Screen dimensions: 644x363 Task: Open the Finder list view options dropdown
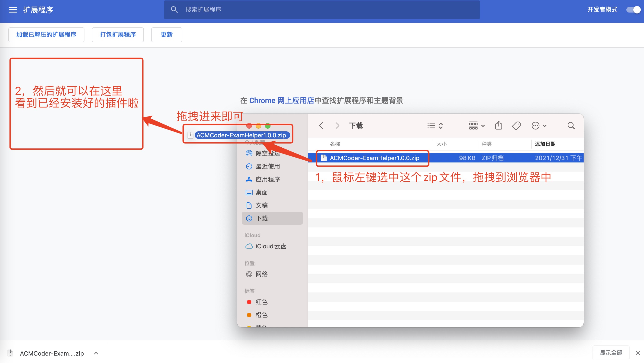click(x=435, y=126)
